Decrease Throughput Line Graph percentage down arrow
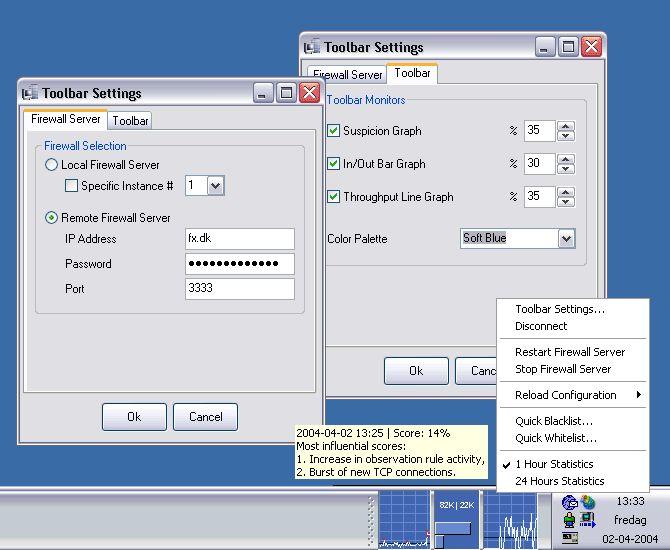The height and width of the screenshot is (550, 670). pos(565,202)
